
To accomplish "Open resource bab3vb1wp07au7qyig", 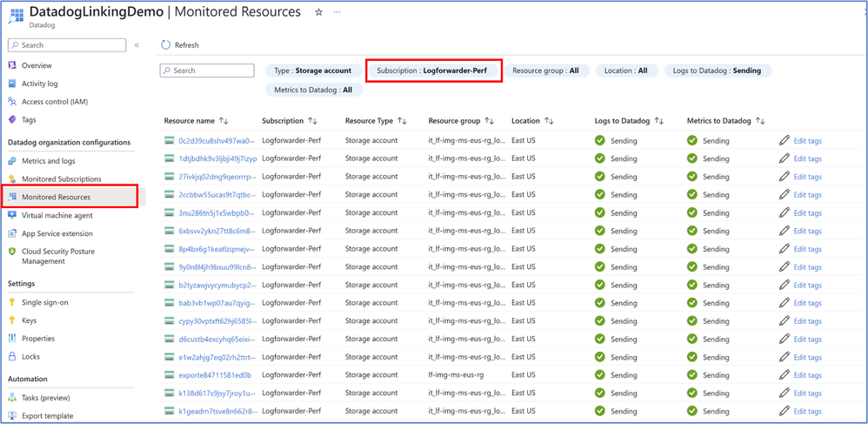I will click(217, 303).
